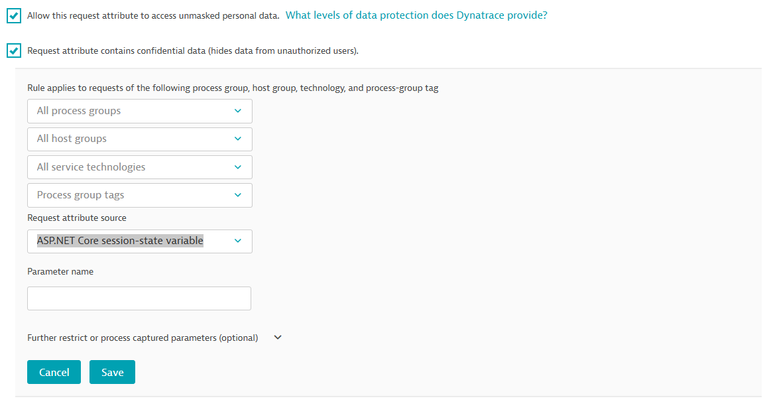The image size is (767, 400).
Task: Open the Process group tags dropdown
Action: tap(139, 195)
